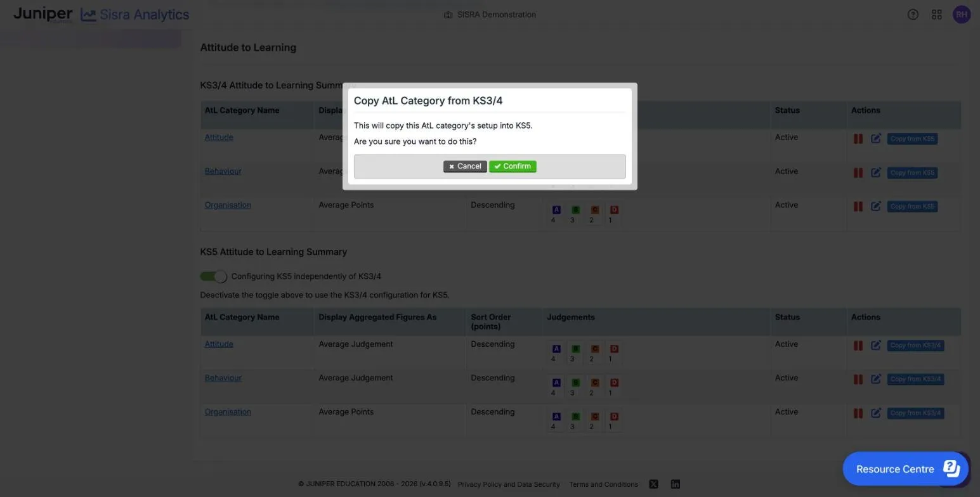Click the Juniper logo
The width and height of the screenshot is (980, 497).
[x=43, y=14]
